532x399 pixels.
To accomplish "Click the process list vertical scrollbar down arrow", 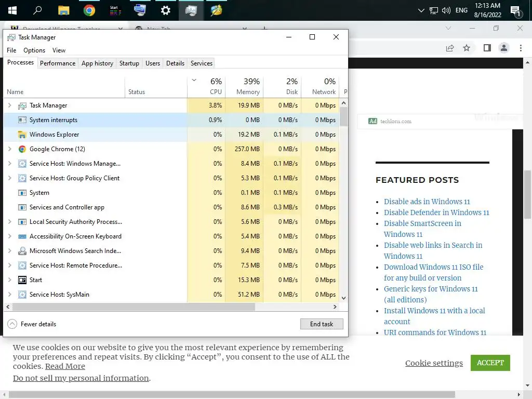I will [343, 298].
